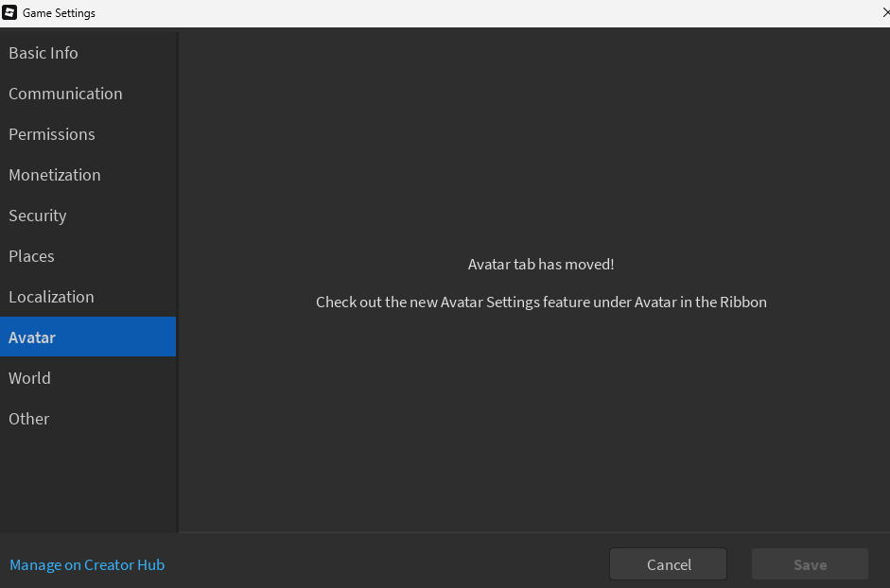
Task: Click the Avatar tab has moved message
Action: (540, 264)
